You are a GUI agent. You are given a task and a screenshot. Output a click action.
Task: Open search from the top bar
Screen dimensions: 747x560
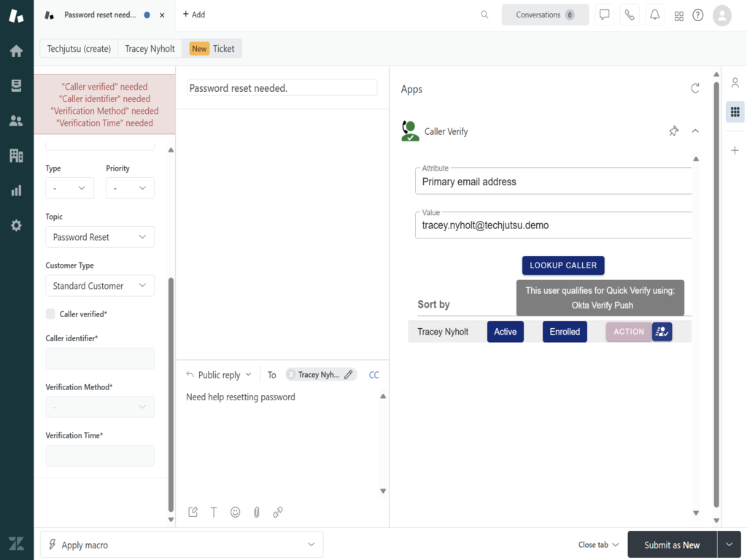pyautogui.click(x=484, y=15)
